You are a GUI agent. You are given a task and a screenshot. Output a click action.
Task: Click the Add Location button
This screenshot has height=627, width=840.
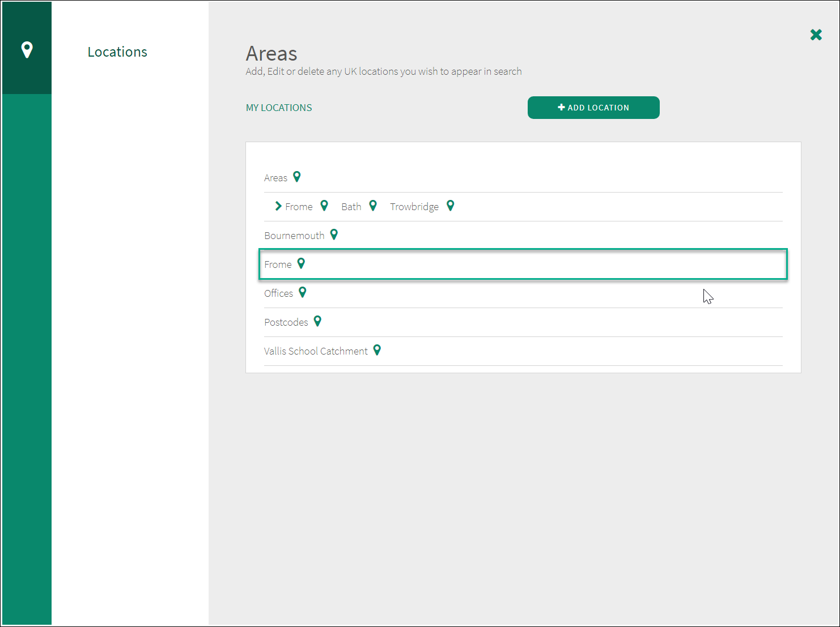pyautogui.click(x=593, y=108)
